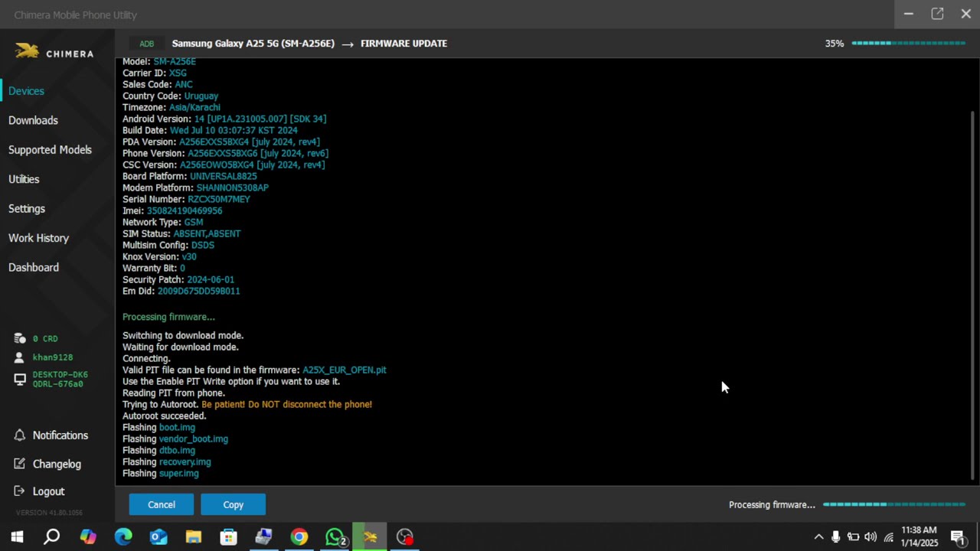Click the Board Platform value UNIVERSAL8825
This screenshot has width=980, height=551.
click(x=224, y=176)
